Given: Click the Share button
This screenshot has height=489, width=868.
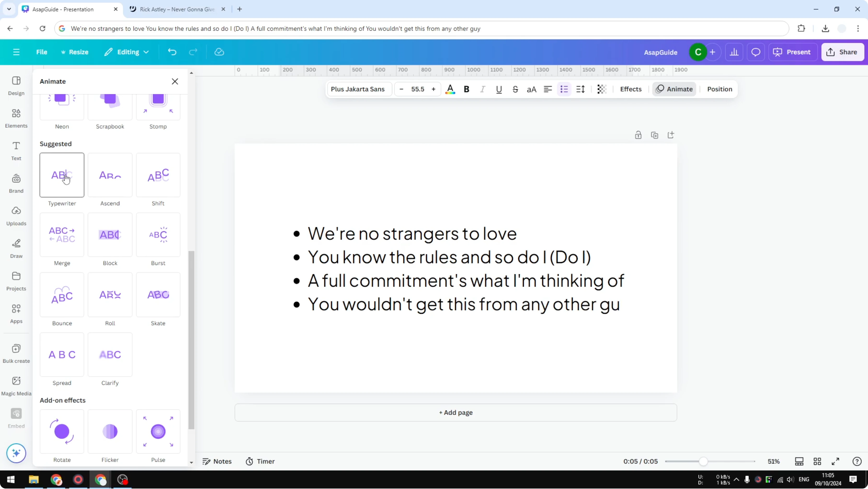Looking at the screenshot, I should pos(843,52).
